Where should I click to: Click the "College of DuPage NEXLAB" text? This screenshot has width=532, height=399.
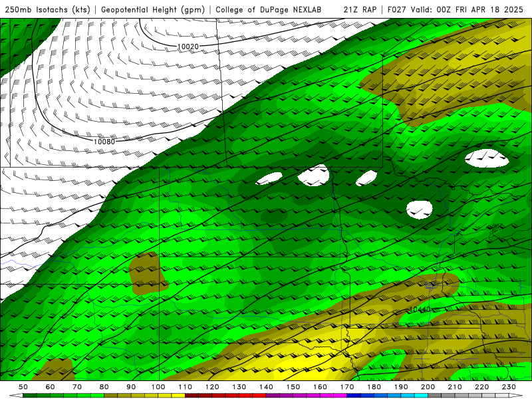point(269,10)
